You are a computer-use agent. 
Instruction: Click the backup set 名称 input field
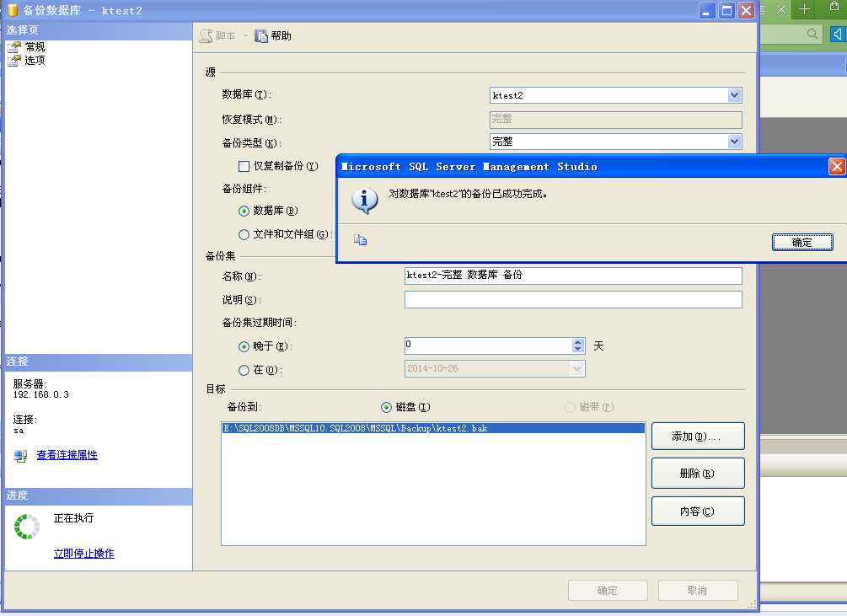pyautogui.click(x=573, y=276)
